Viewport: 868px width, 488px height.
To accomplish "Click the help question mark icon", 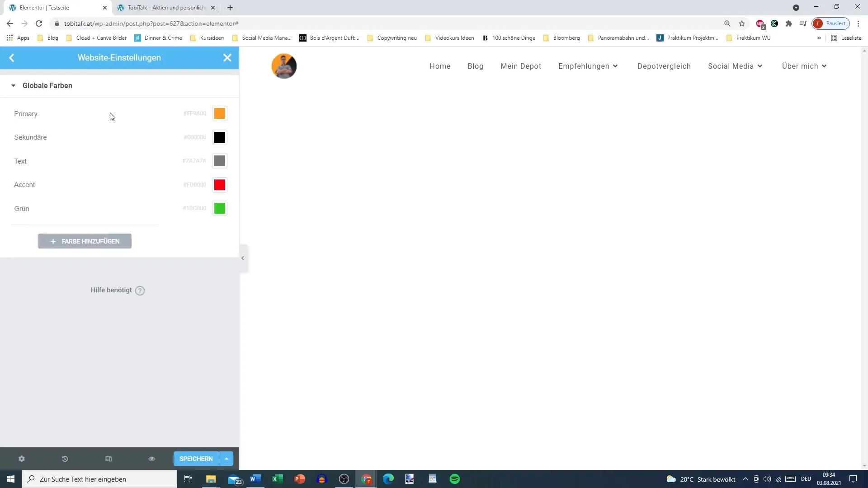I will coord(140,291).
